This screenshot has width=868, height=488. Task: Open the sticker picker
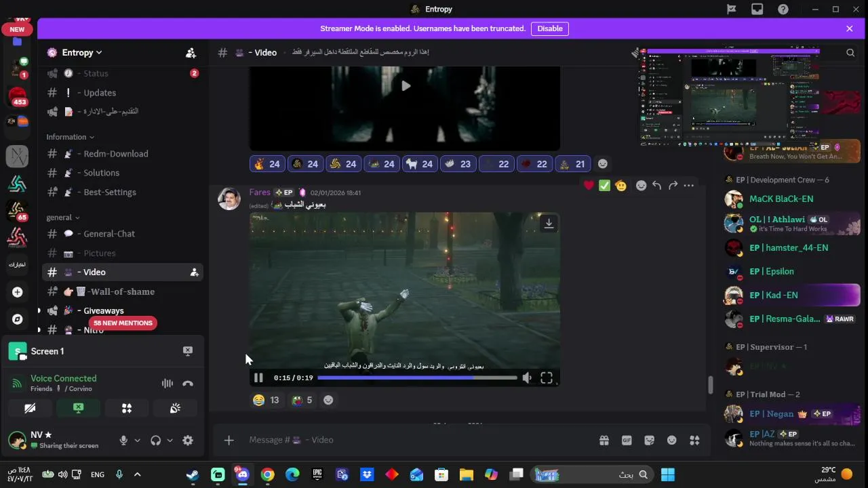(649, 441)
